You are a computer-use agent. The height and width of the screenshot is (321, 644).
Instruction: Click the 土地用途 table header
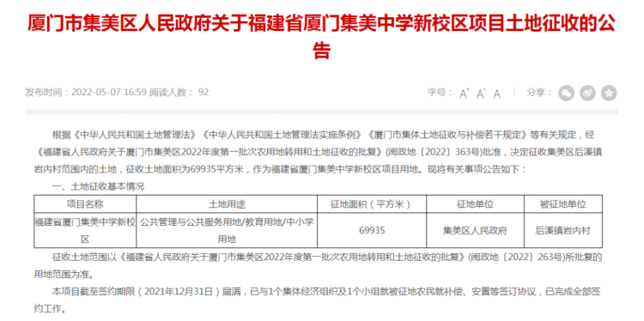pyautogui.click(x=227, y=204)
